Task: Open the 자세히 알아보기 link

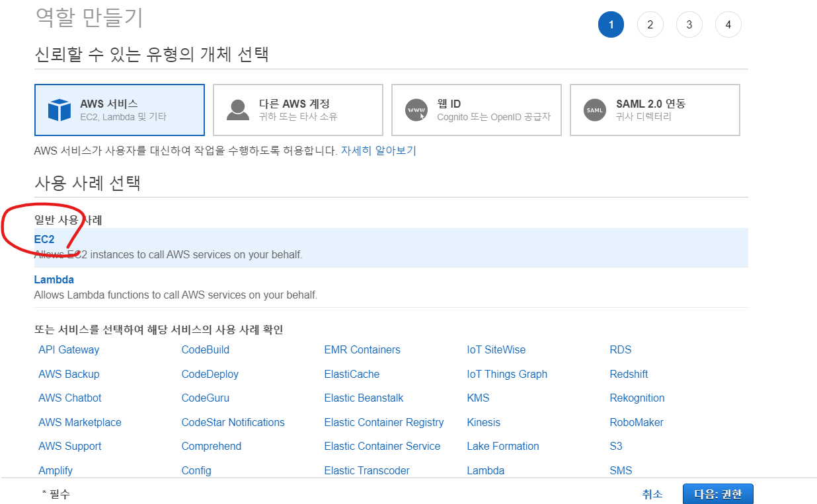Action: click(379, 151)
